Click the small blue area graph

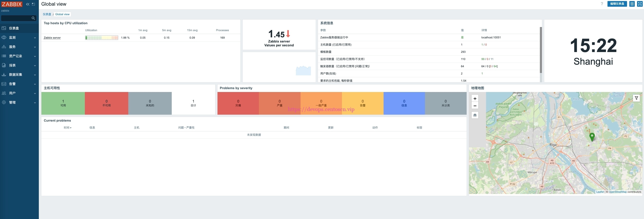pos(303,71)
